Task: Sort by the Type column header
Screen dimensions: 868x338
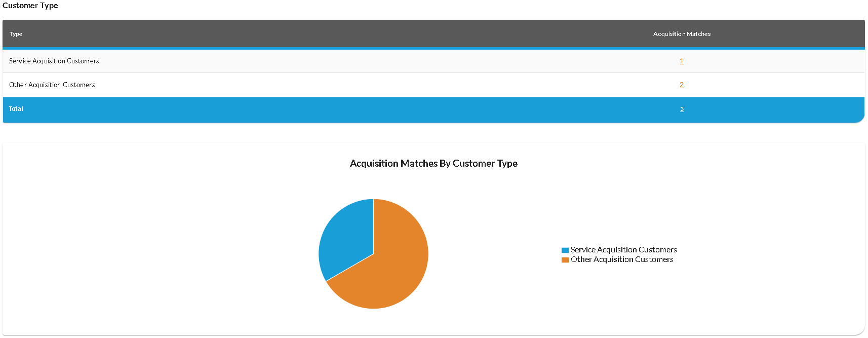Action: tap(16, 34)
